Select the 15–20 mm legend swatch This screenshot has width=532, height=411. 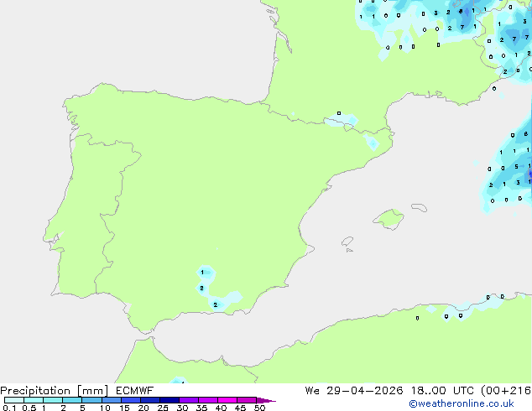click(131, 400)
